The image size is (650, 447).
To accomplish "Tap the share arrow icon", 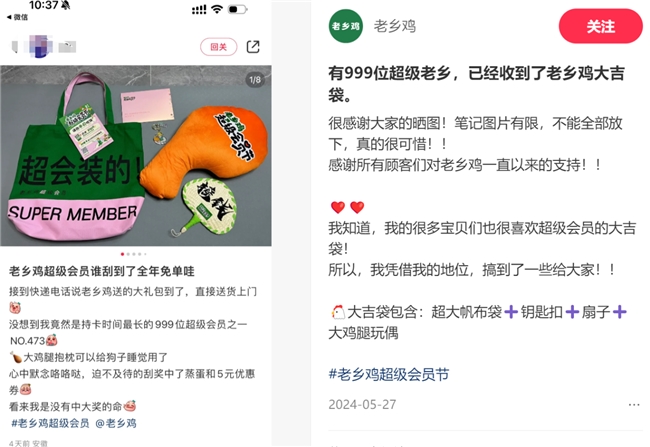I will [x=253, y=46].
